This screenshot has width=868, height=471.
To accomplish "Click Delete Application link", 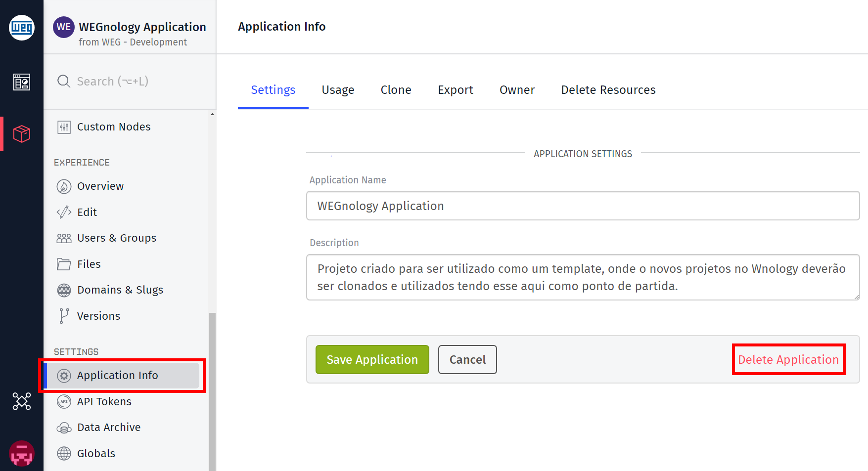I will [788, 359].
